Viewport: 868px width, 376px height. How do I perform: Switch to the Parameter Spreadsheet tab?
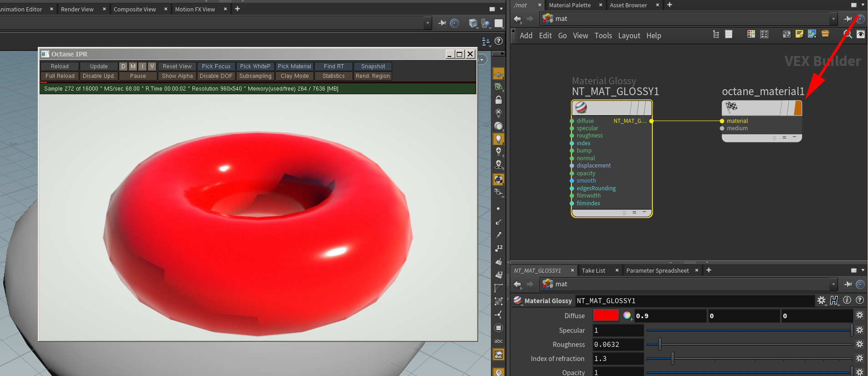click(657, 270)
